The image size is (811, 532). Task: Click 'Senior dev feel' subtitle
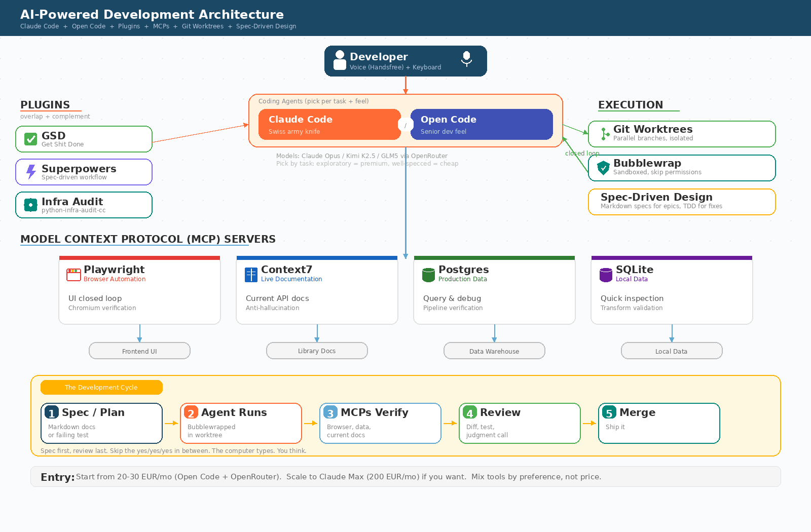coord(444,132)
